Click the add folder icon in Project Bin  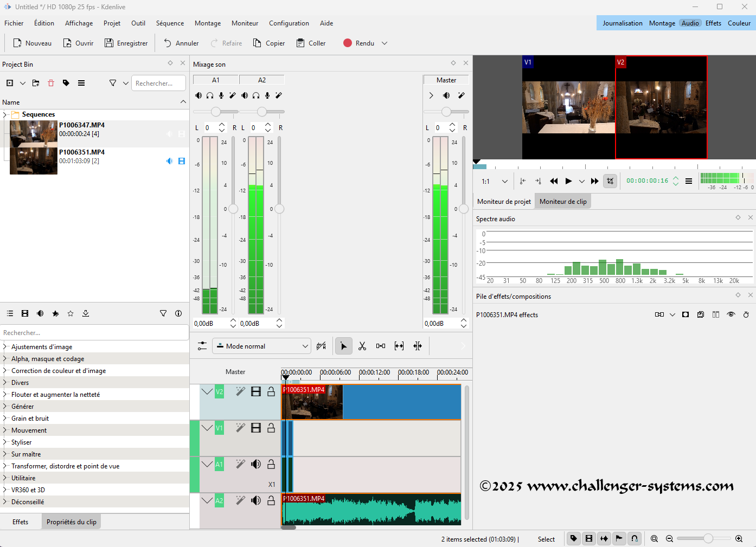(36, 83)
